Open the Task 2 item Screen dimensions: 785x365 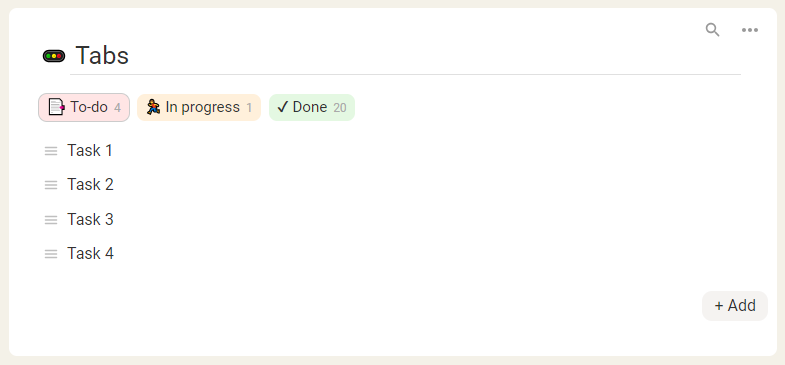point(91,185)
